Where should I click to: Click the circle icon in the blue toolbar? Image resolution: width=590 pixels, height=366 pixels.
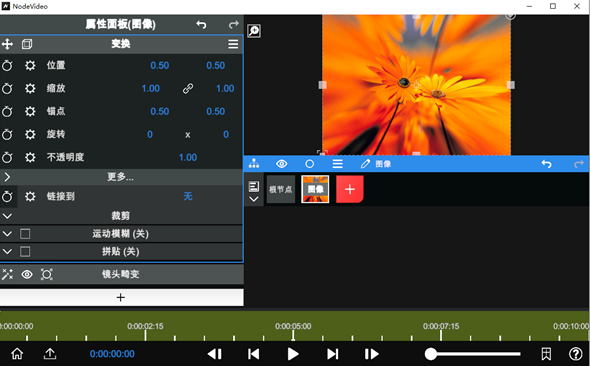tap(309, 164)
